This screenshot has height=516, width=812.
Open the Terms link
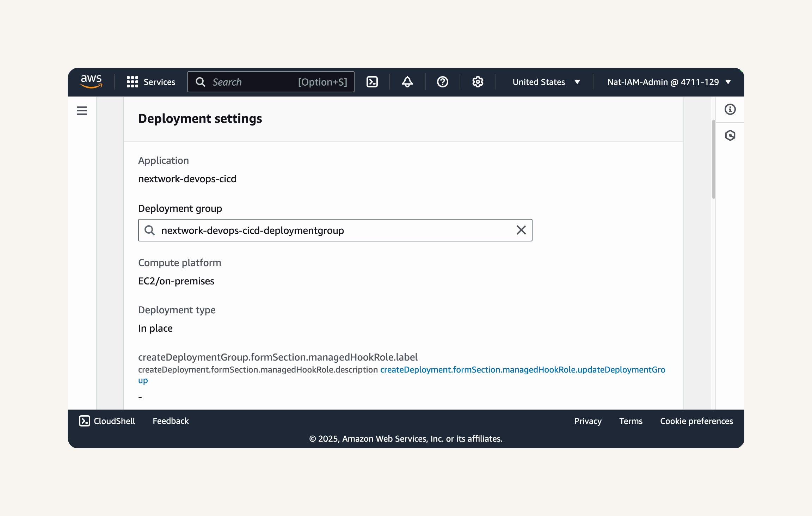[x=631, y=421]
